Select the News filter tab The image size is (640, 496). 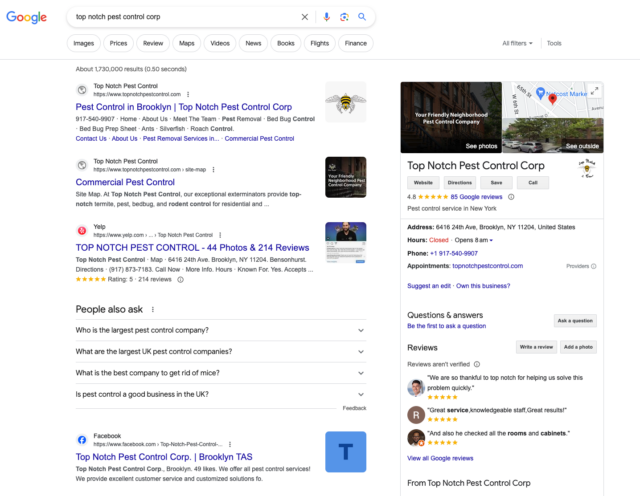tap(253, 44)
